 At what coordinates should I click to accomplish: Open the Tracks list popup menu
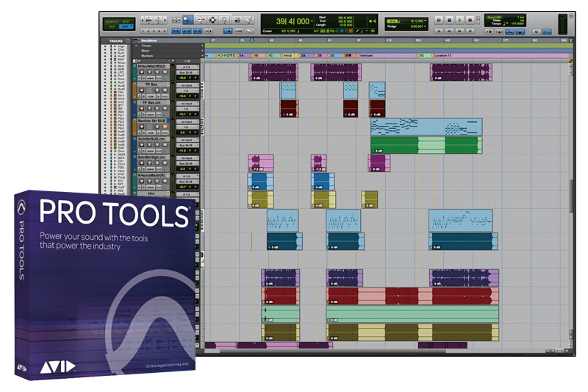point(127,40)
